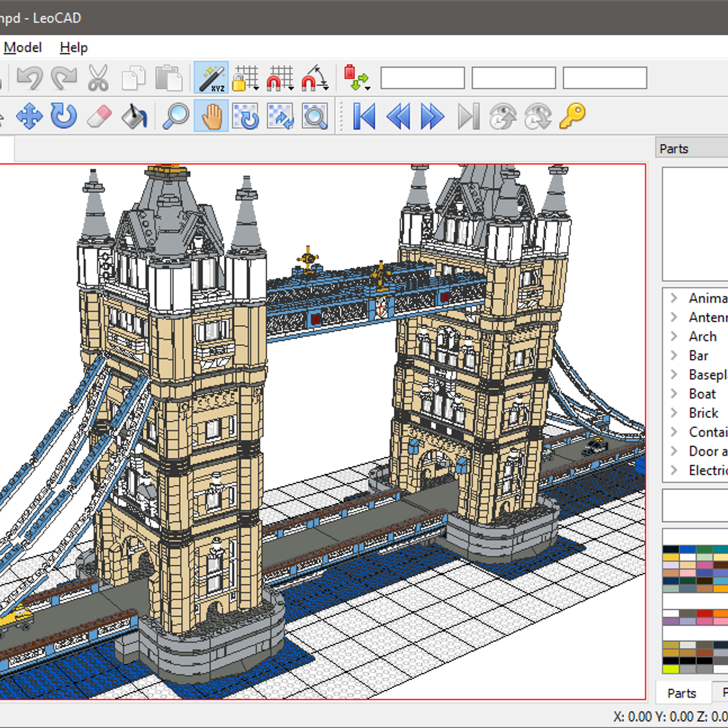
Task: Expand the Brick parts category
Action: 674,413
